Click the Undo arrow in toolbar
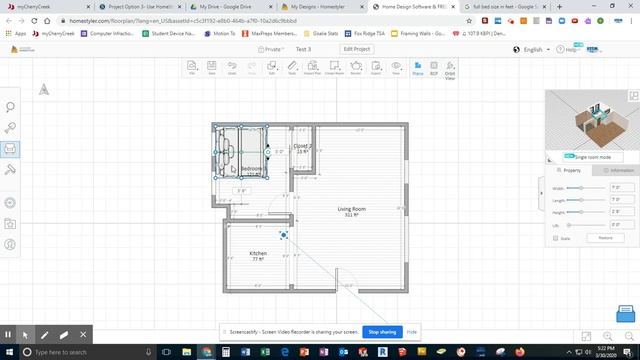 coord(232,67)
